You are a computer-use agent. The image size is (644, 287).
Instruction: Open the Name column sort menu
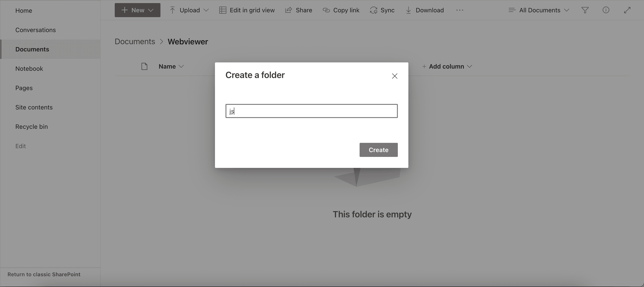pos(171,67)
